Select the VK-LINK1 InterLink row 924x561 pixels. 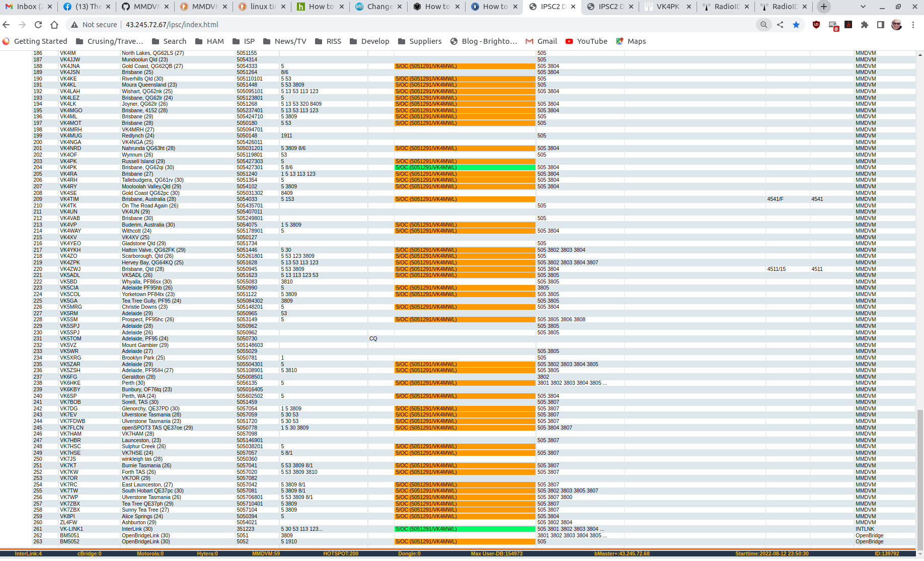click(x=151, y=529)
